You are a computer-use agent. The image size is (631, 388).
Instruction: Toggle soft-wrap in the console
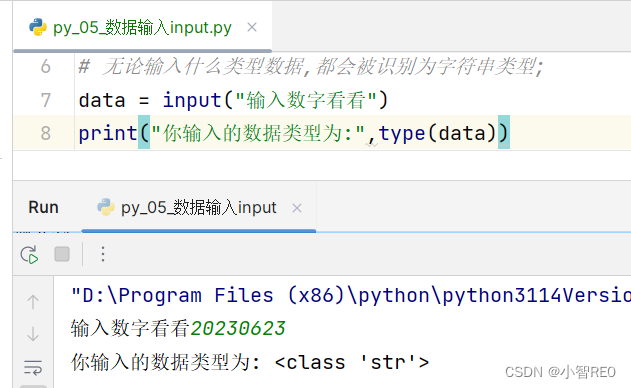[x=33, y=367]
